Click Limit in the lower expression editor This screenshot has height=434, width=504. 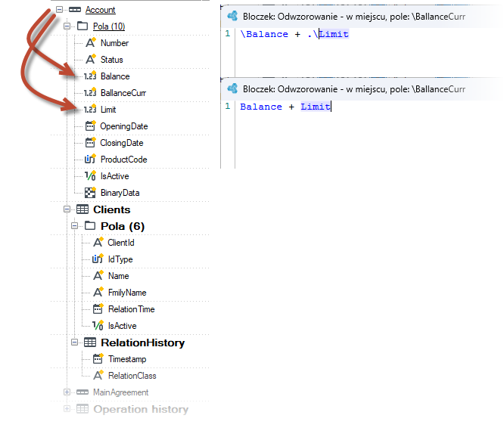point(316,107)
